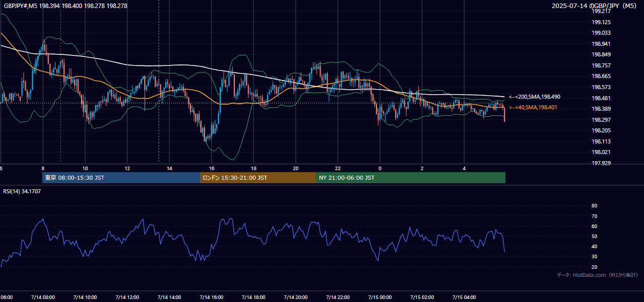Click hour label 18 under price chart
This screenshot has height=302, width=644.
point(253,168)
